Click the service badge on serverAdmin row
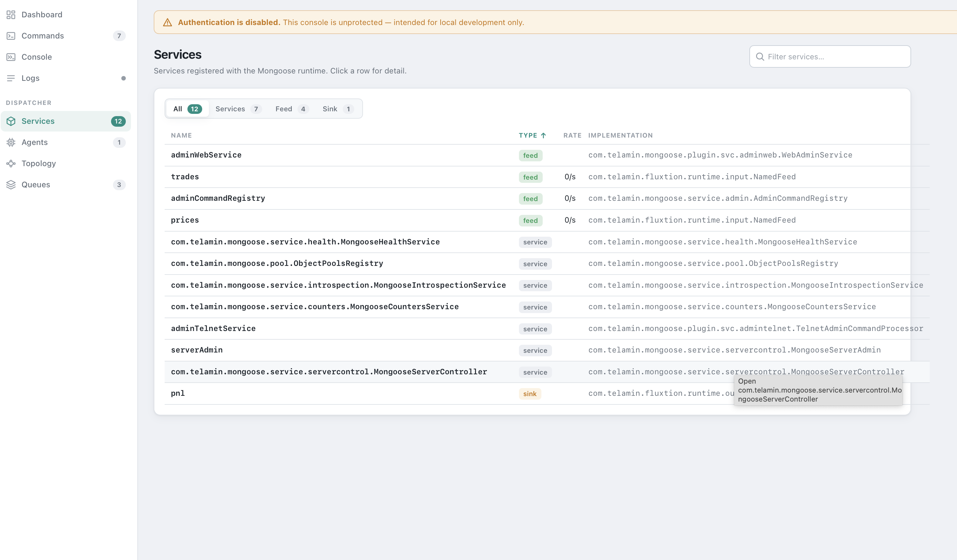This screenshot has width=957, height=560. 535,351
